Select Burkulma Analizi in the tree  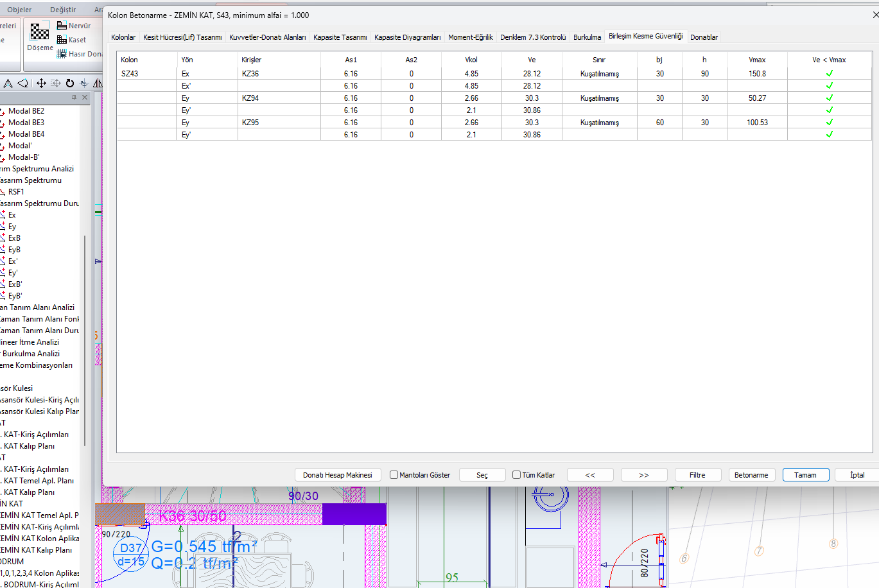click(31, 354)
